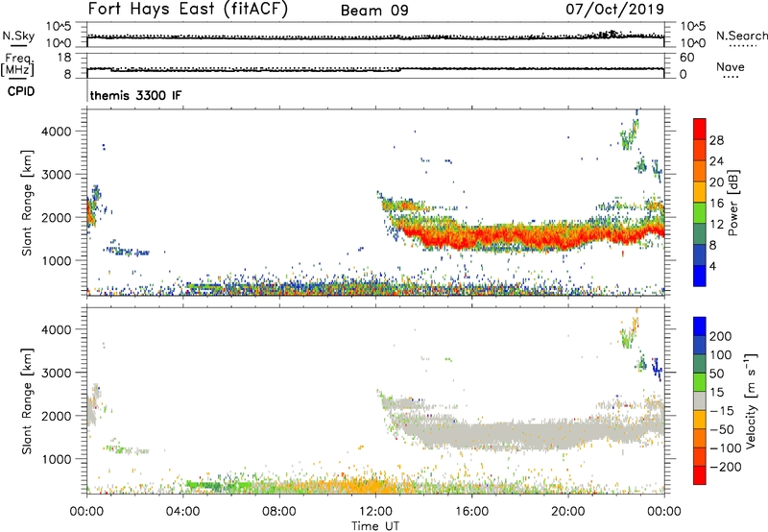
Task: Click the '1000' tick on Power panel axis
Action: click(57, 260)
